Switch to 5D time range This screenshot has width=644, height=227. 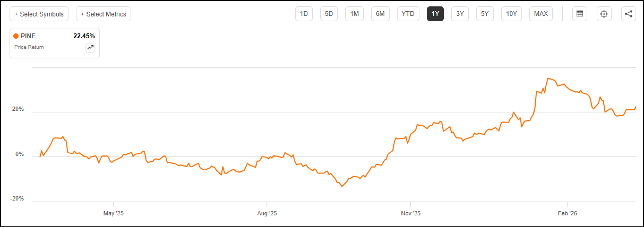(329, 14)
